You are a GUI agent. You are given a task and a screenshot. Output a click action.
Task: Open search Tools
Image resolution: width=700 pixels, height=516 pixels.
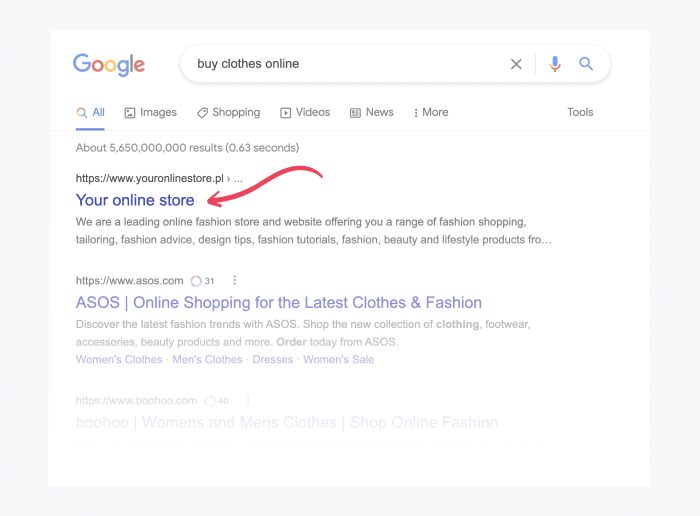point(580,112)
